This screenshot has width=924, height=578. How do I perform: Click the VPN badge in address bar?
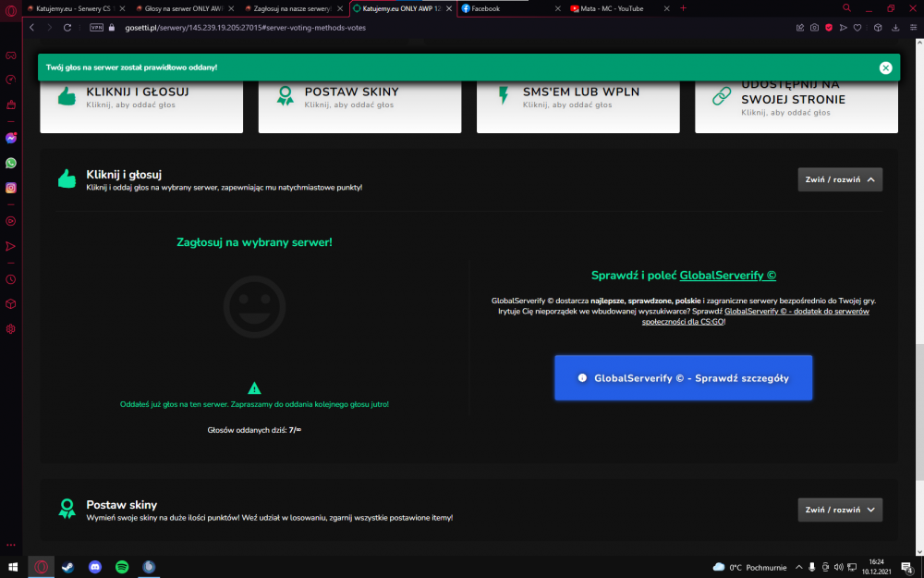pos(96,28)
